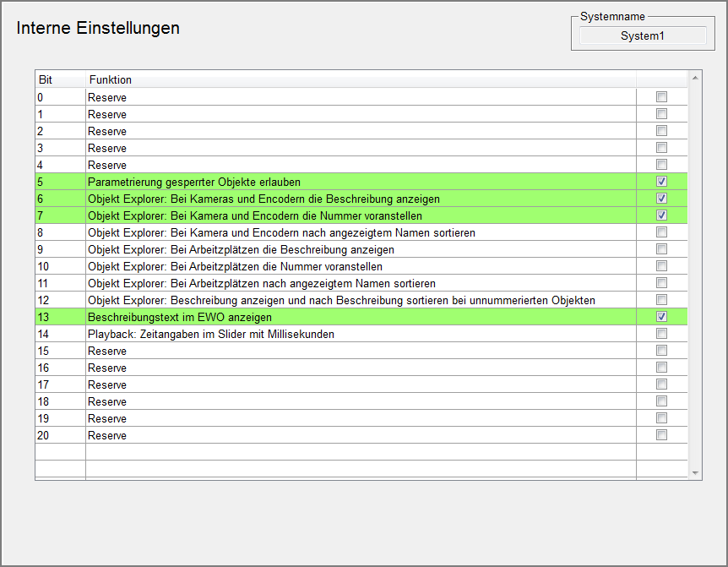The image size is (728, 567).
Task: Select the bit 14 Playback row text
Action: pyautogui.click(x=211, y=334)
